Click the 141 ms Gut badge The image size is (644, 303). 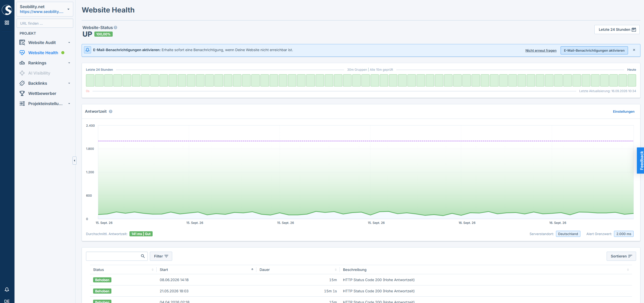(141, 234)
